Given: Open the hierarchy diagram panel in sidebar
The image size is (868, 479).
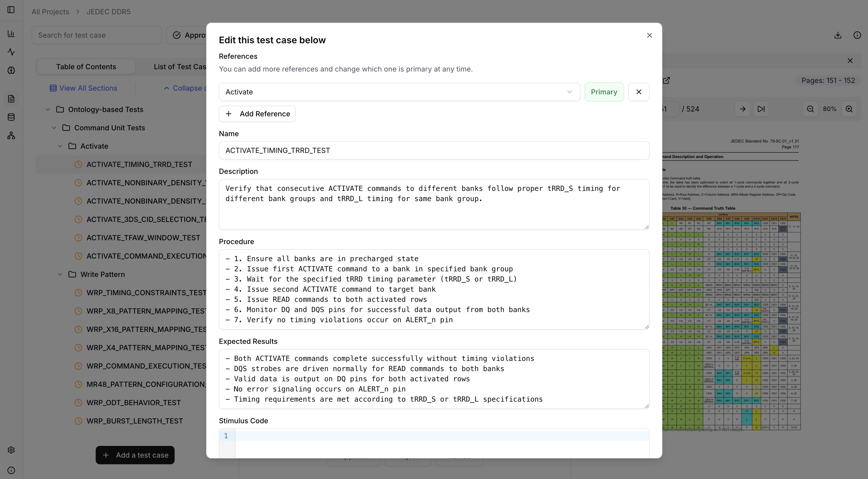Looking at the screenshot, I should click(11, 135).
